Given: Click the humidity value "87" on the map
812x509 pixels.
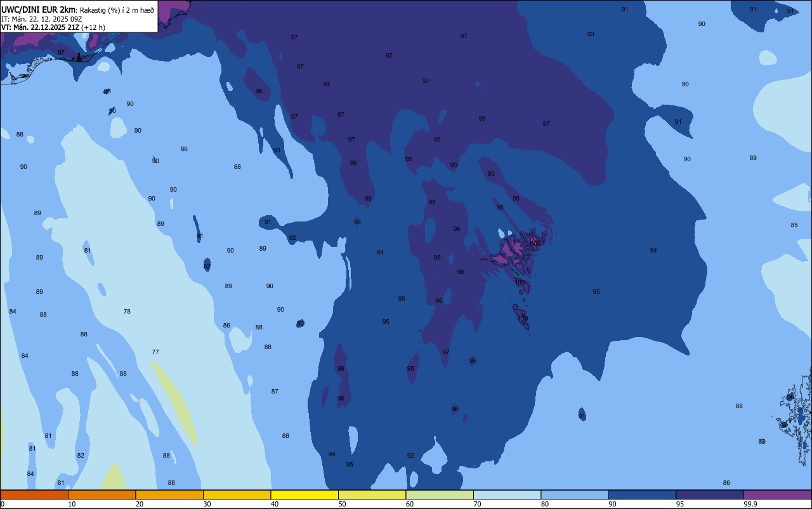Looking at the screenshot, I should [x=275, y=392].
